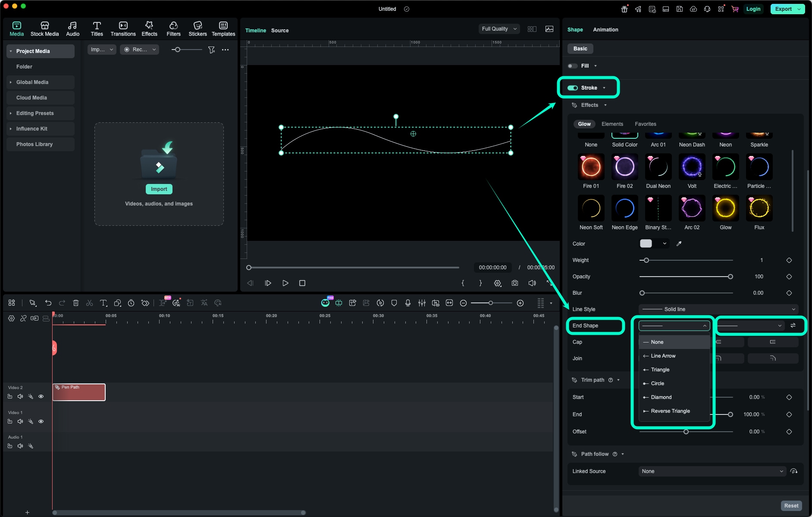This screenshot has width=812, height=517.
Task: Click the snapshot camera icon under the preview
Action: tap(514, 283)
